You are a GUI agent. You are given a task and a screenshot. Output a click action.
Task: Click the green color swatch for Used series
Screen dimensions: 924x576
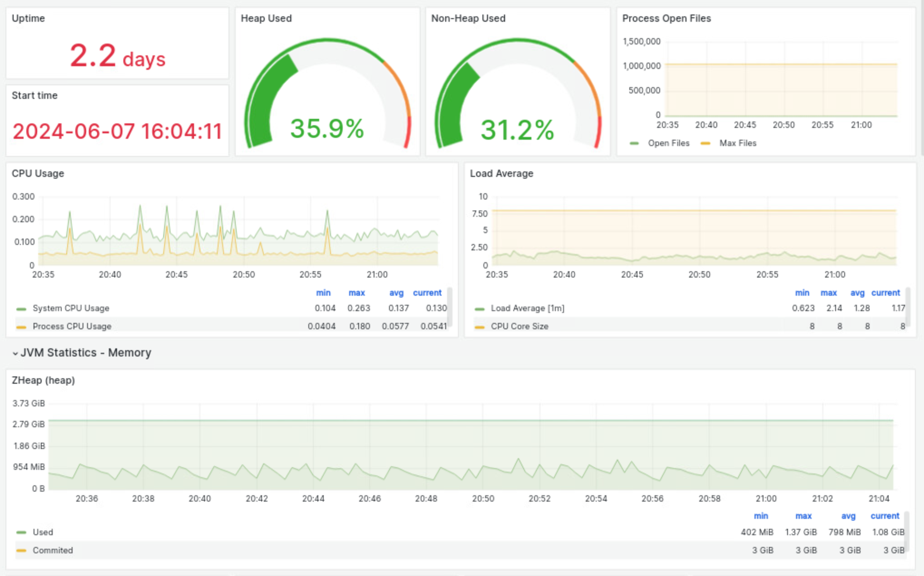click(21, 532)
